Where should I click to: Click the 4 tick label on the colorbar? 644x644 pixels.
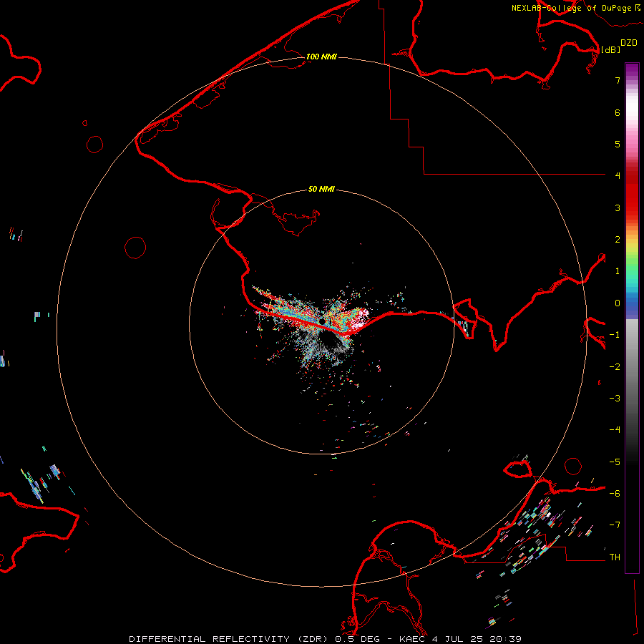(618, 176)
